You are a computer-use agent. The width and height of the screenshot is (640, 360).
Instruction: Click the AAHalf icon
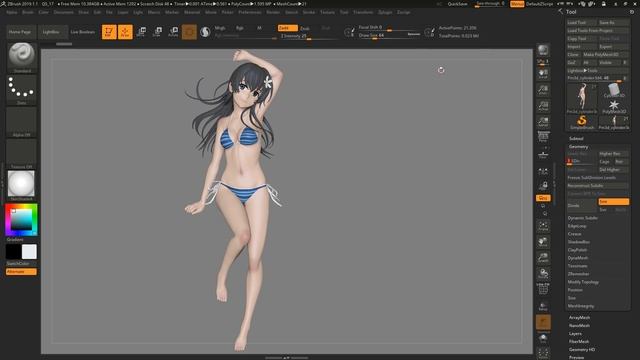click(x=543, y=122)
